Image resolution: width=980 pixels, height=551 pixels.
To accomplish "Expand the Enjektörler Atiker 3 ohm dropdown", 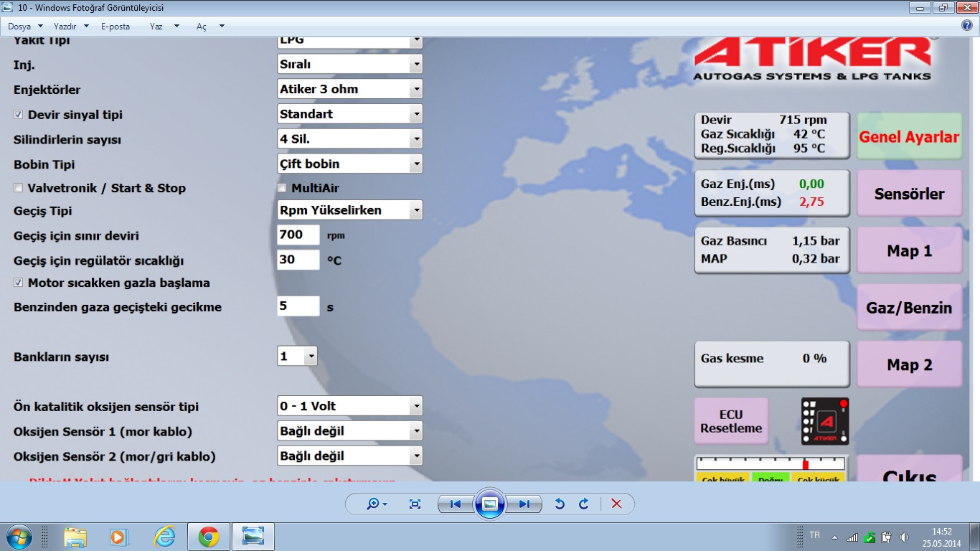I will click(350, 89).
